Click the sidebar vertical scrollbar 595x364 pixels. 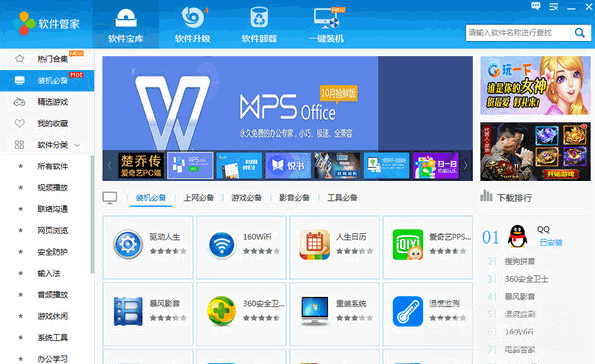coord(92,214)
